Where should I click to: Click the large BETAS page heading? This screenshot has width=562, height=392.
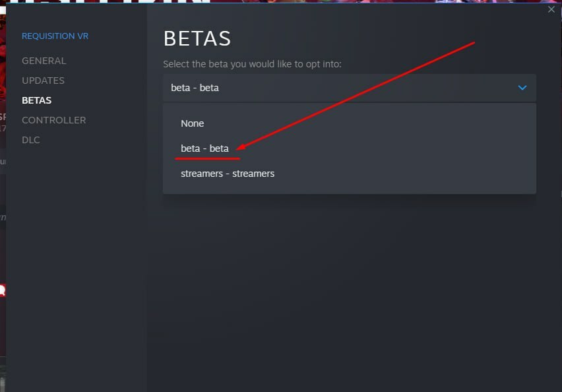click(x=197, y=38)
